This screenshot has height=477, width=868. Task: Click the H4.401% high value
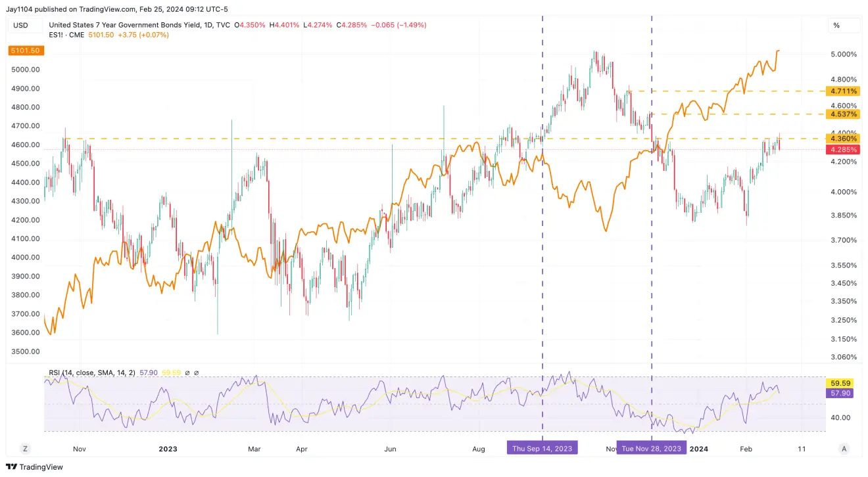tap(284, 25)
